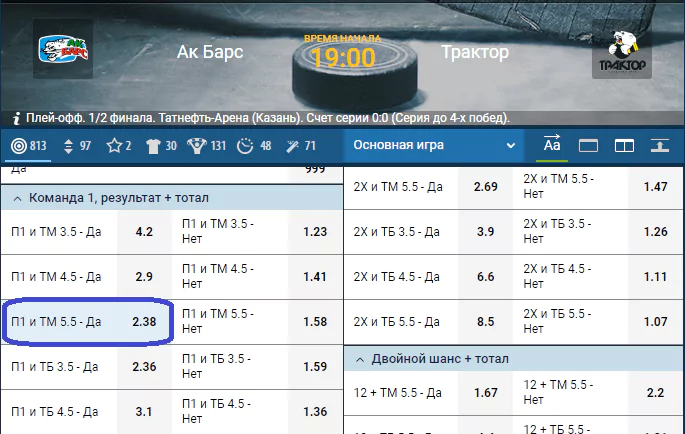Select odds 4.2 for П1 и ТМ 3.5 - Да
This screenshot has width=685, height=434.
click(x=144, y=232)
